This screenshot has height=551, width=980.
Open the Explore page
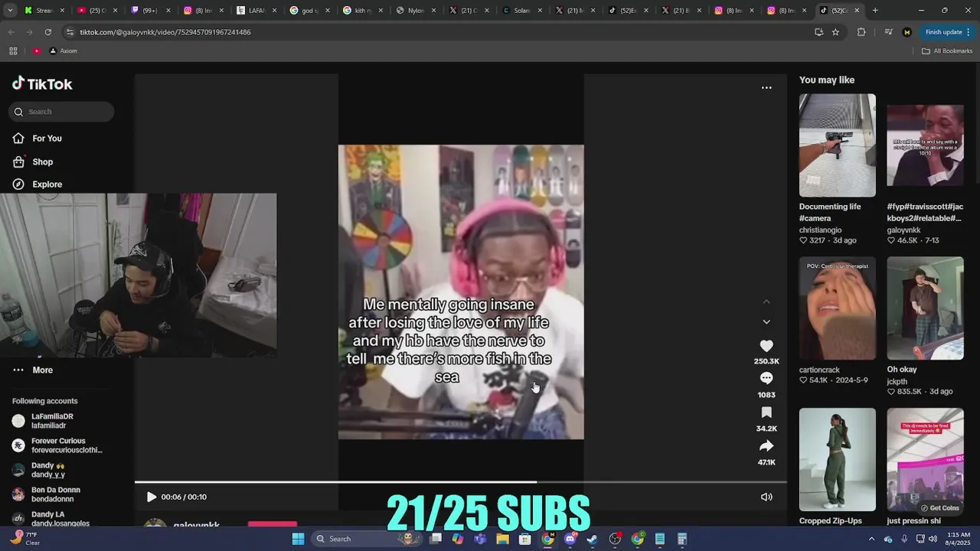tap(38, 184)
